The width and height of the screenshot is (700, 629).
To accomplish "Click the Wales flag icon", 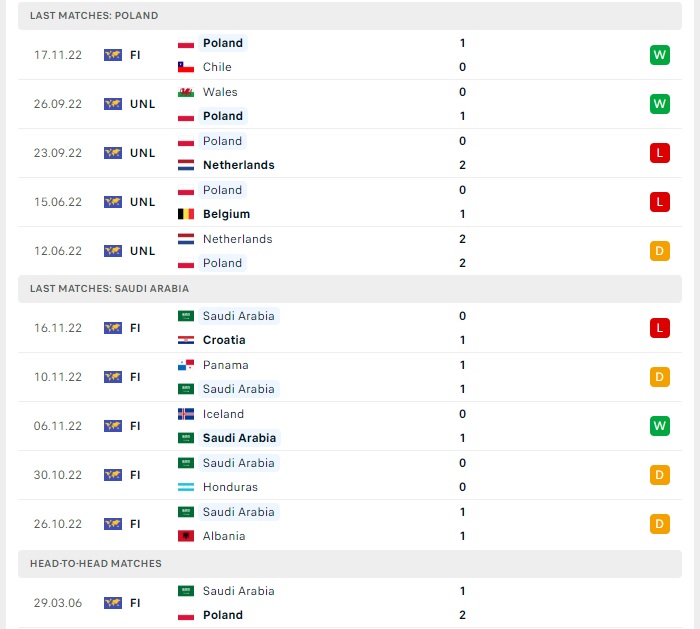I will point(186,92).
